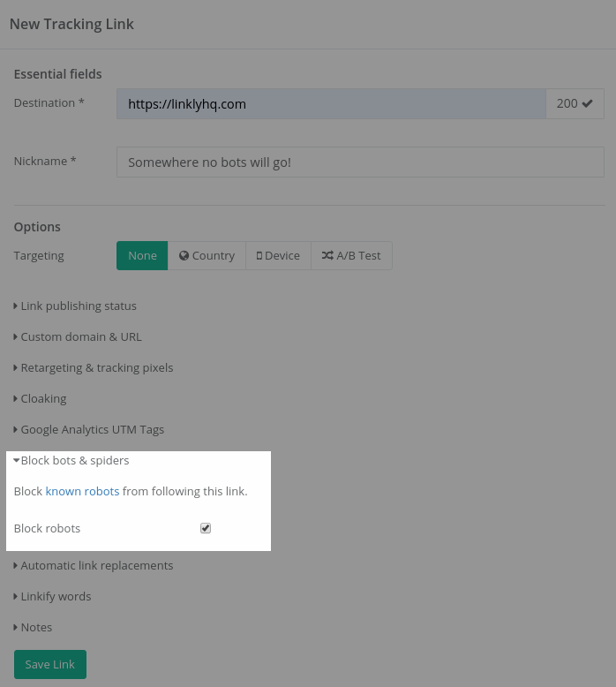This screenshot has width=616, height=687.
Task: Click the checkmark icon beside status 200
Action: click(x=587, y=103)
